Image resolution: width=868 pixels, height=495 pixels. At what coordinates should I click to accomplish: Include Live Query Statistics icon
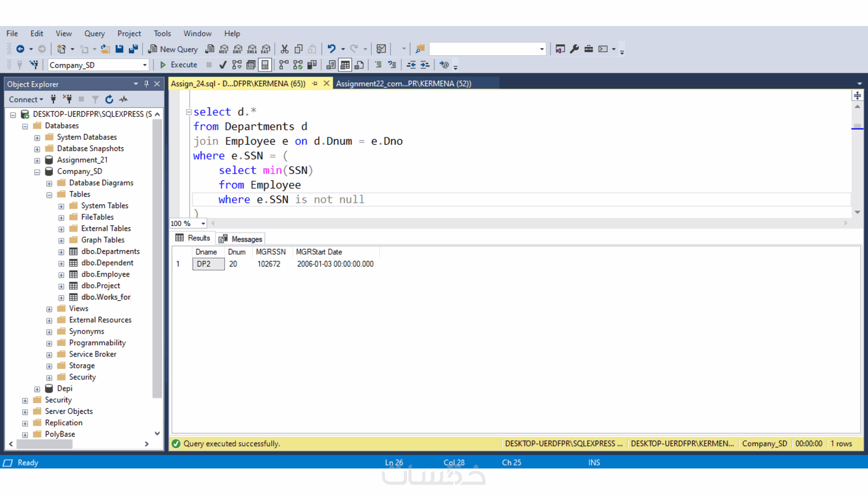tap(298, 65)
